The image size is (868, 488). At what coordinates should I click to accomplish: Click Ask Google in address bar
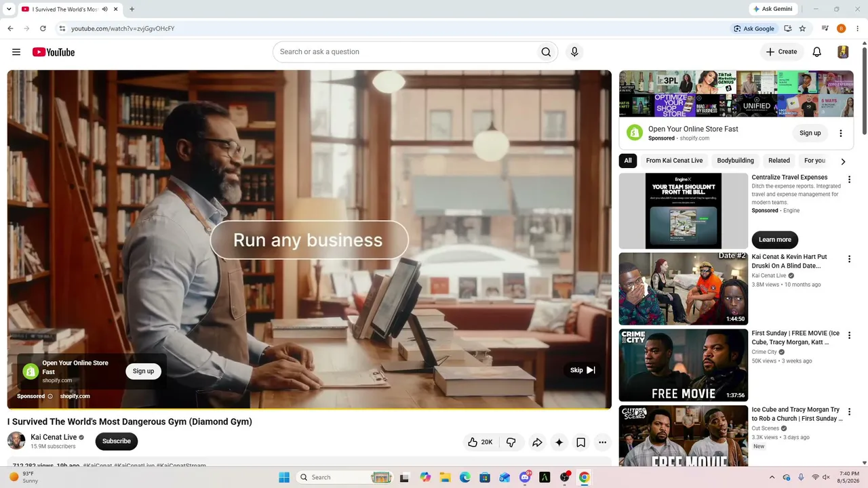pos(753,28)
